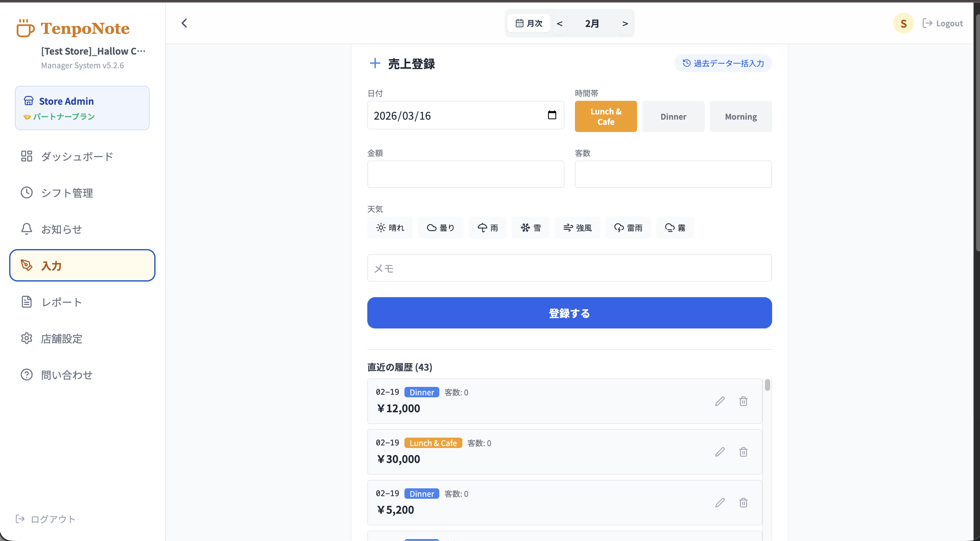980x541 pixels.
Task: Delete the 02-19 Lunch & Cafe ¥30,000 entry
Action: coord(743,452)
